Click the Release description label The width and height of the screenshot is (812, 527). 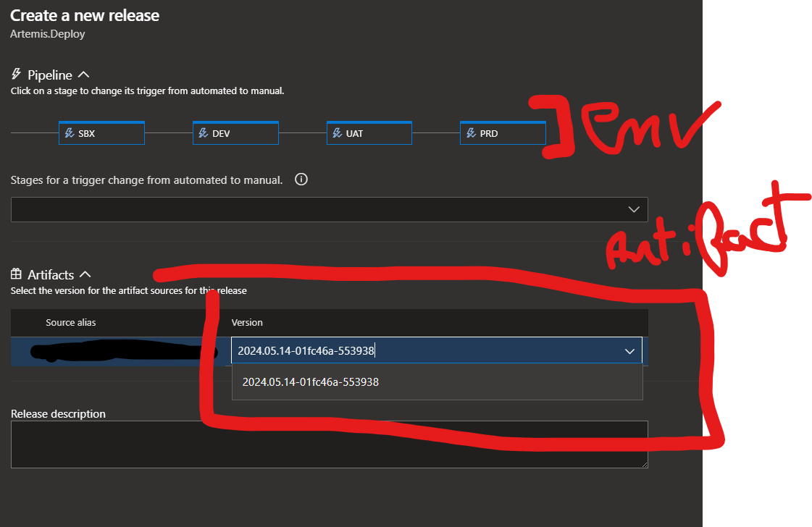pyautogui.click(x=58, y=413)
